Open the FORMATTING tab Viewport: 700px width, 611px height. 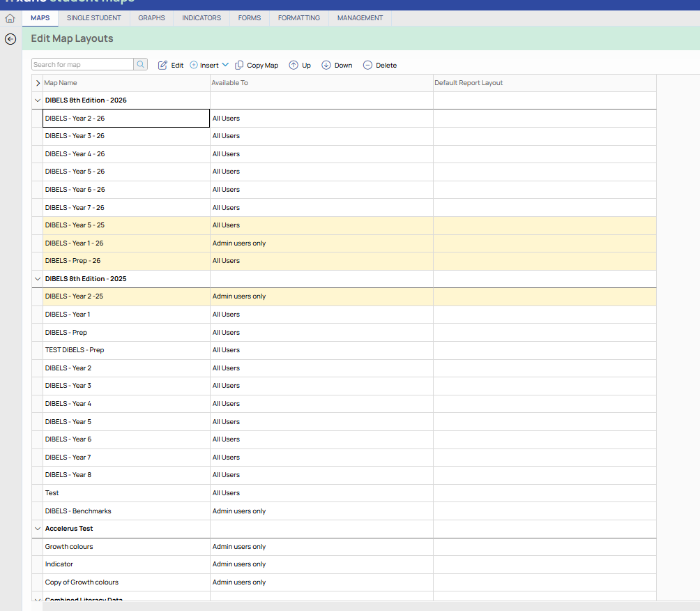(x=298, y=18)
